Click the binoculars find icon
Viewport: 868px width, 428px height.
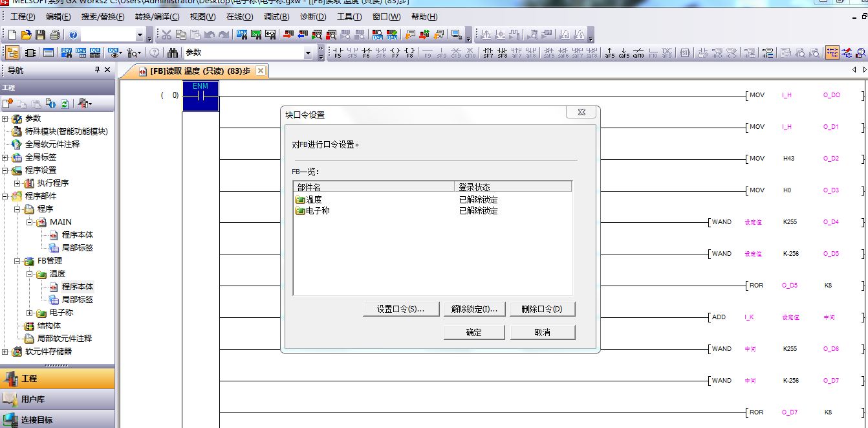(173, 52)
